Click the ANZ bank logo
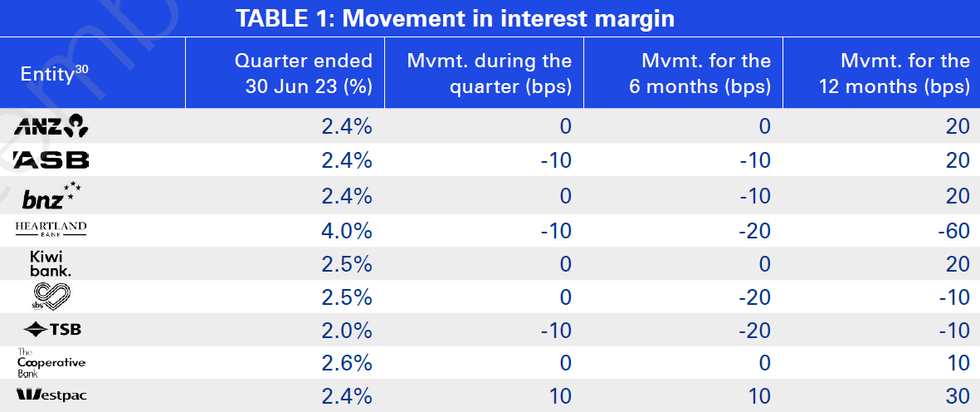Viewport: 980px width, 412px height. [51, 126]
